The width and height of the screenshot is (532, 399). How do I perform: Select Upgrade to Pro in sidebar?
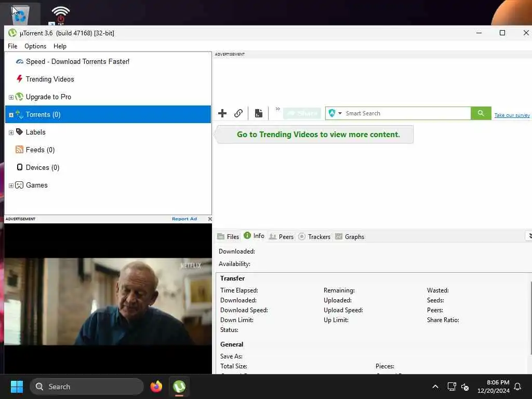click(x=48, y=97)
